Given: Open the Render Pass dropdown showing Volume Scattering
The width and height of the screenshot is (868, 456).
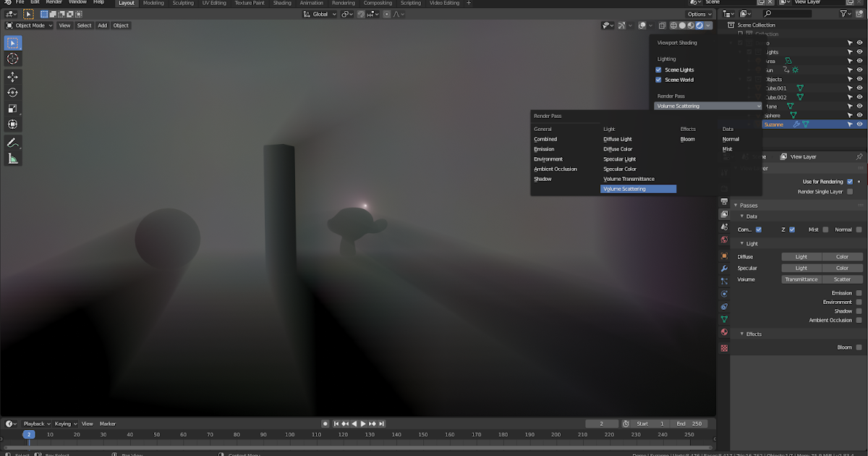Looking at the screenshot, I should [707, 106].
